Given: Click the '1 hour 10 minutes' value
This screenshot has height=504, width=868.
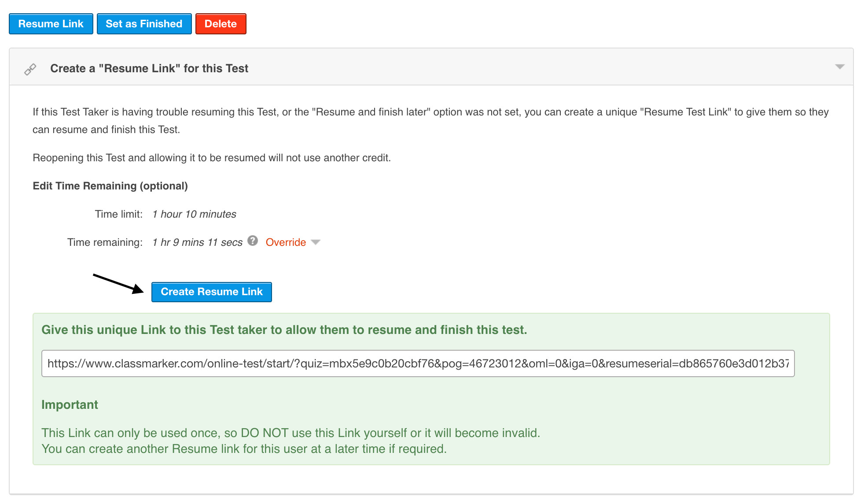Looking at the screenshot, I should point(194,214).
